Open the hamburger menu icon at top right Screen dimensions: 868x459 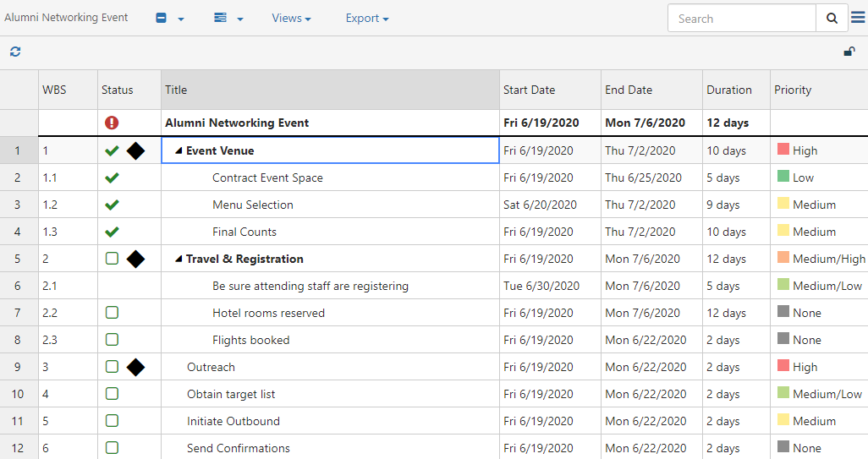[x=858, y=18]
